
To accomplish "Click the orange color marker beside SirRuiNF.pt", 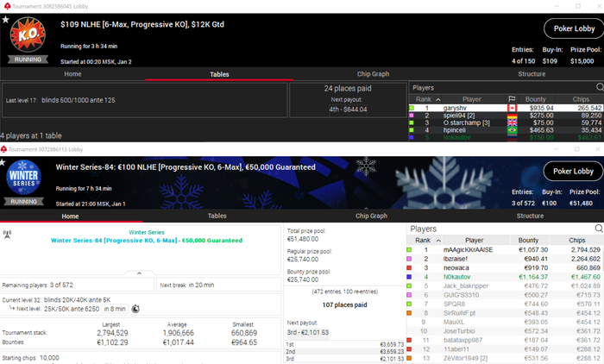I will [x=409, y=313].
